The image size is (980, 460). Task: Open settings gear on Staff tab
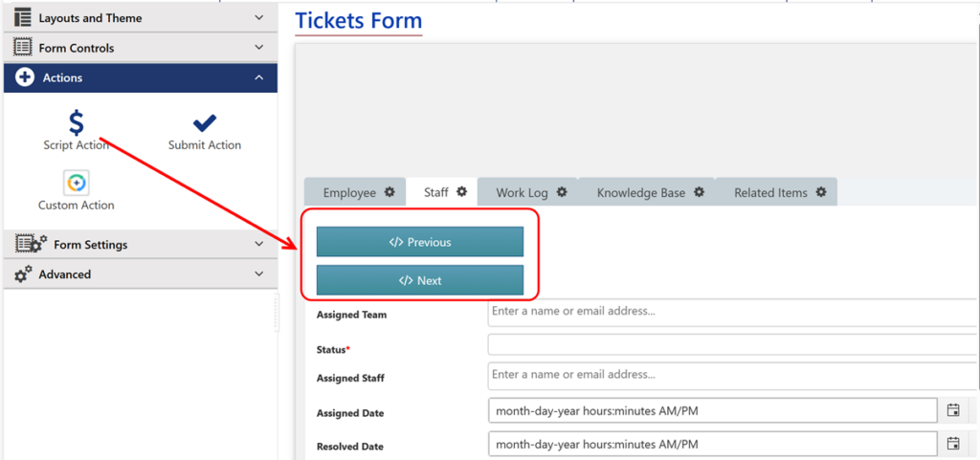point(461,191)
